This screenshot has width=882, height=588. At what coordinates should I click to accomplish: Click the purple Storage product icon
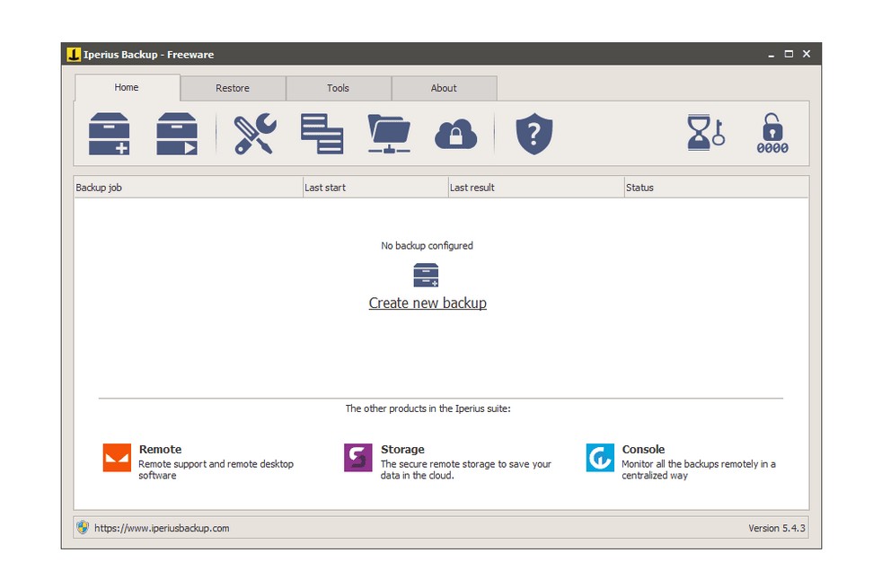click(358, 458)
